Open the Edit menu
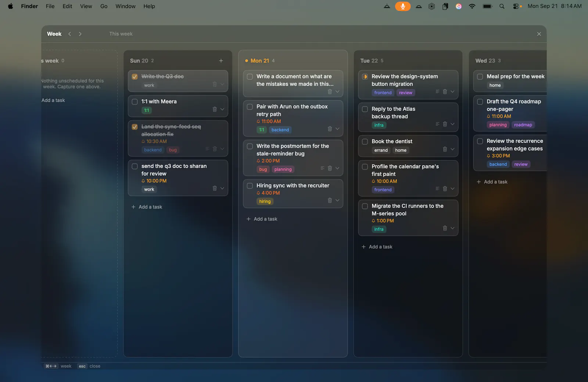The image size is (588, 382). tap(67, 6)
